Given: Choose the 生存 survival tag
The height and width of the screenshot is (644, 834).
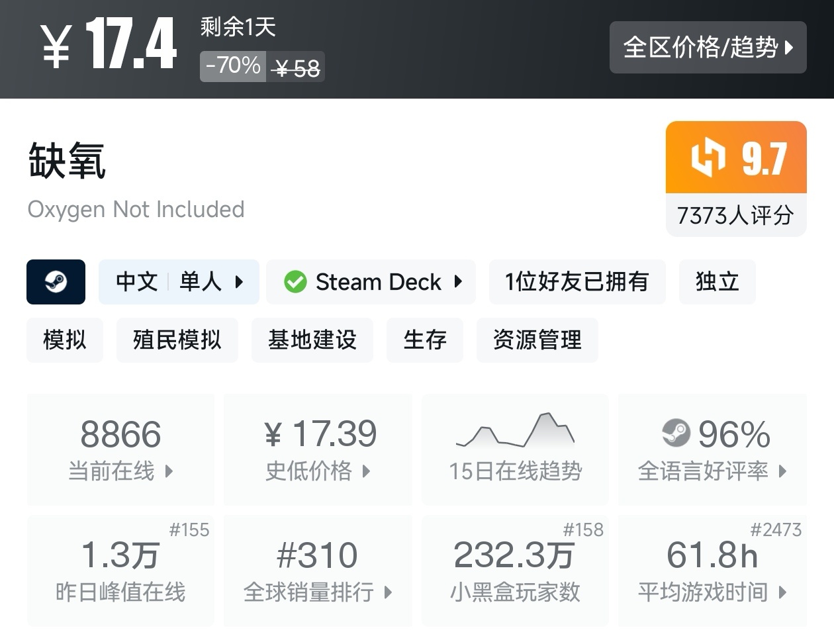Looking at the screenshot, I should click(x=424, y=340).
